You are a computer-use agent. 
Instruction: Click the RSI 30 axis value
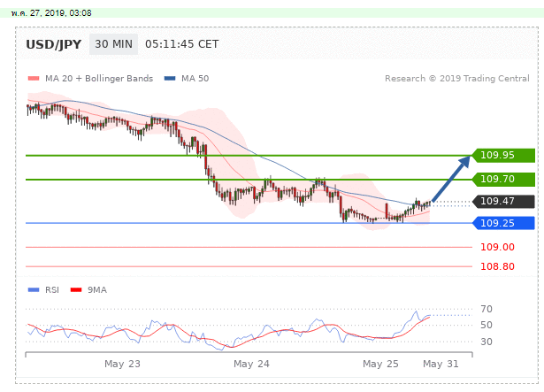coord(487,342)
